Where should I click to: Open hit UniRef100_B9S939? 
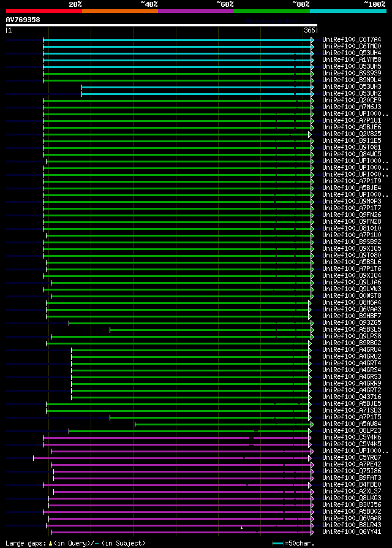[352, 74]
